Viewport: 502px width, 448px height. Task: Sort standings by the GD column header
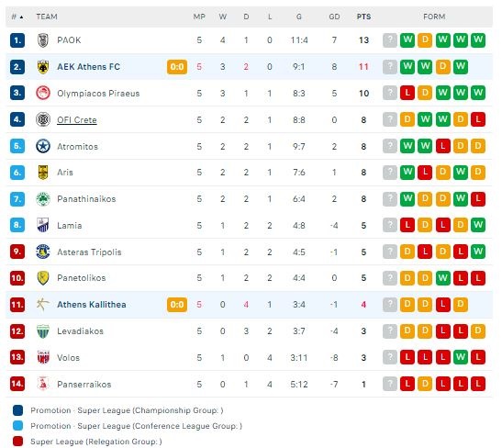coord(334,17)
